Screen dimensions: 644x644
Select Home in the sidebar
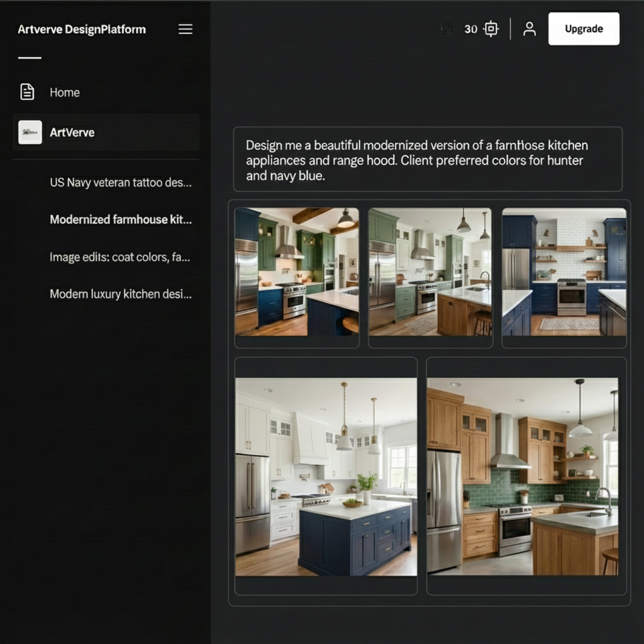pos(65,92)
